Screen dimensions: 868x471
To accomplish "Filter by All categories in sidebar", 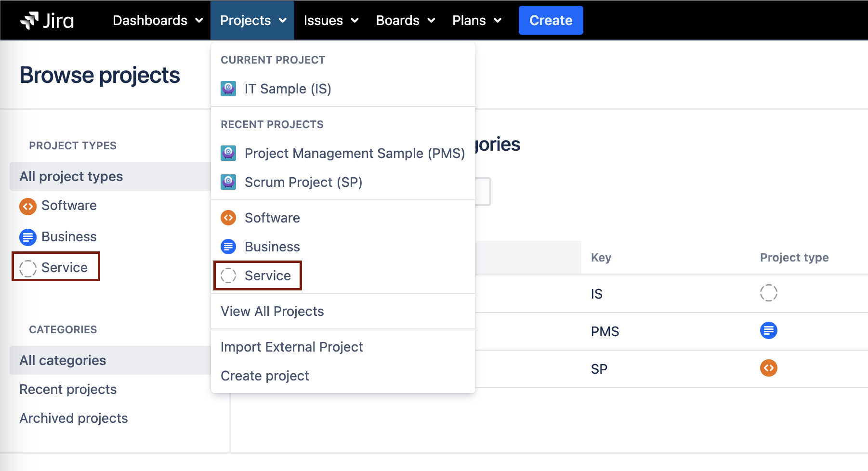I will [63, 361].
